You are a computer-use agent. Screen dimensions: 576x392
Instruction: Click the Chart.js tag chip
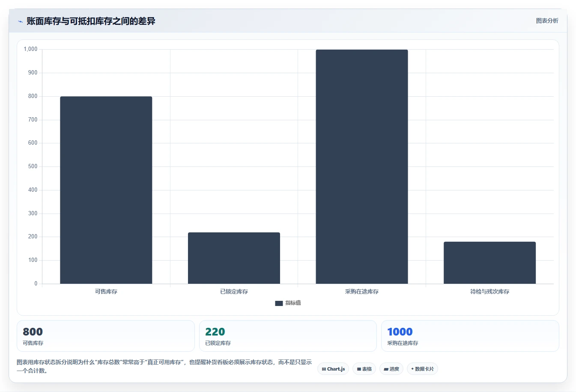[333, 369]
